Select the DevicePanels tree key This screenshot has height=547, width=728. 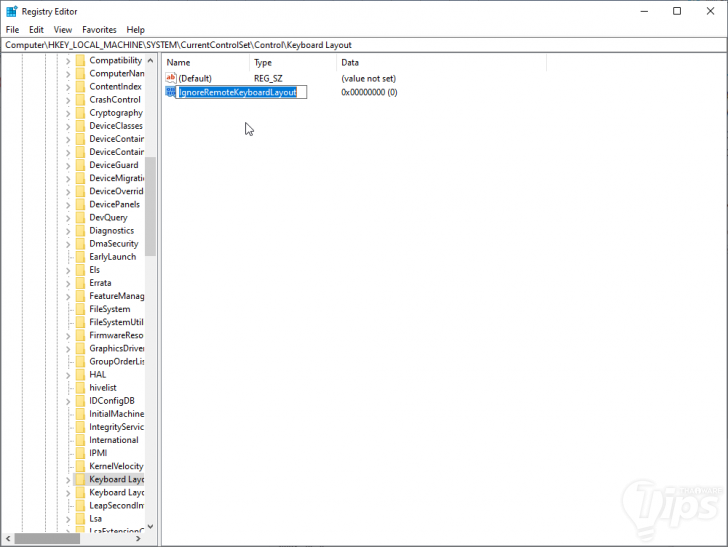114,204
